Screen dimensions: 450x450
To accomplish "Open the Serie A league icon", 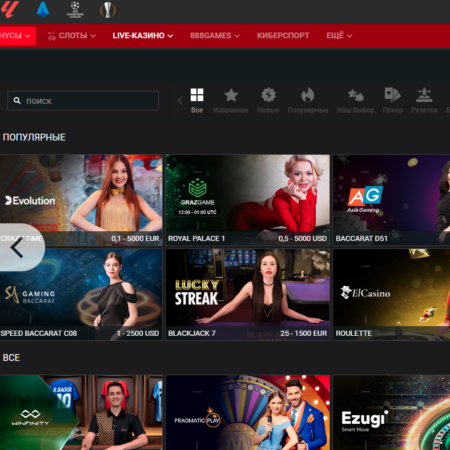I will point(43,9).
